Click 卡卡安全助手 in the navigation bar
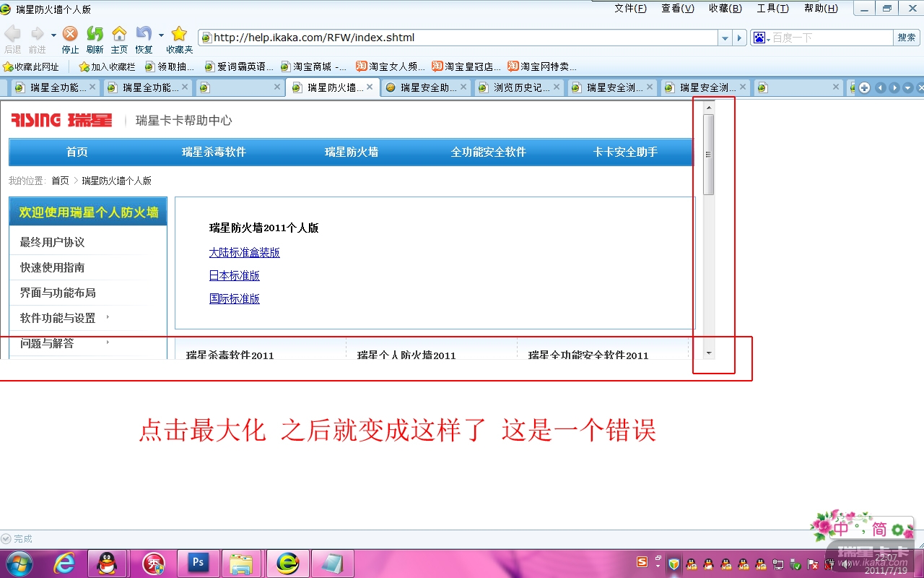 pos(625,152)
